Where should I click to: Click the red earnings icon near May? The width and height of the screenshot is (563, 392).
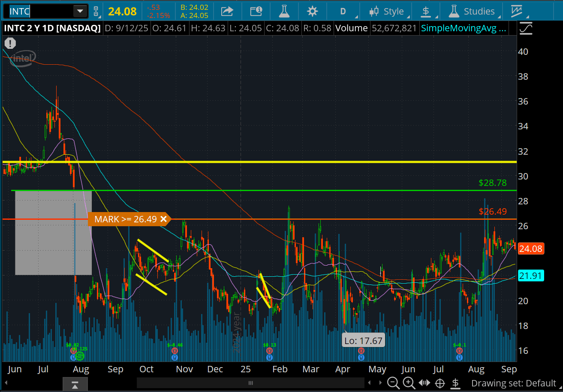361,350
